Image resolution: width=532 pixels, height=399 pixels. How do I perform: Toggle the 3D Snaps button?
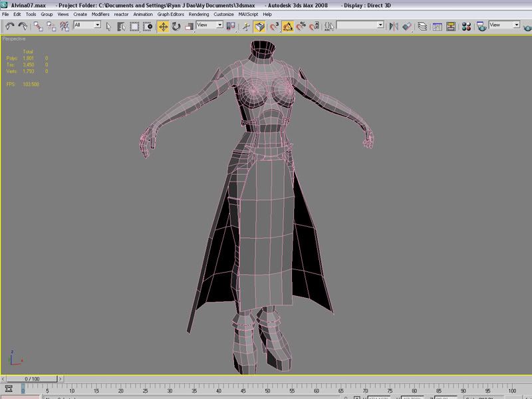[274, 26]
